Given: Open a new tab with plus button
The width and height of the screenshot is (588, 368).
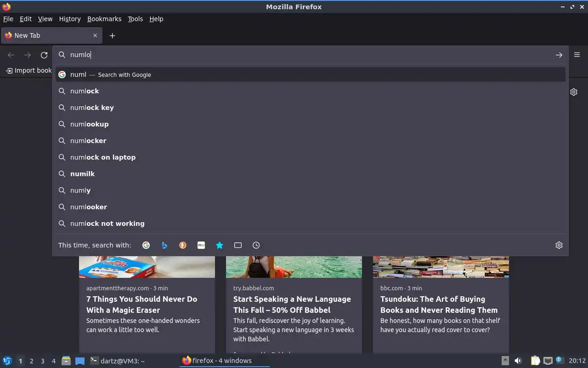Looking at the screenshot, I should [112, 35].
